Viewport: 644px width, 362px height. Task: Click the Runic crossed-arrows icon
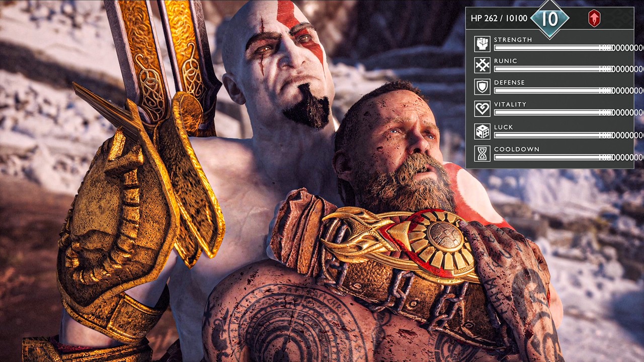point(482,65)
